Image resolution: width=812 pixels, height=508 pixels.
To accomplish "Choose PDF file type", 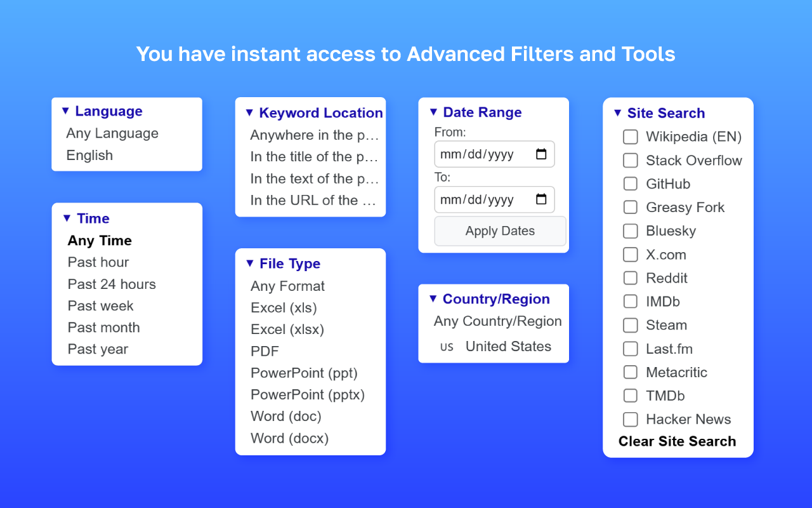I will (x=265, y=351).
